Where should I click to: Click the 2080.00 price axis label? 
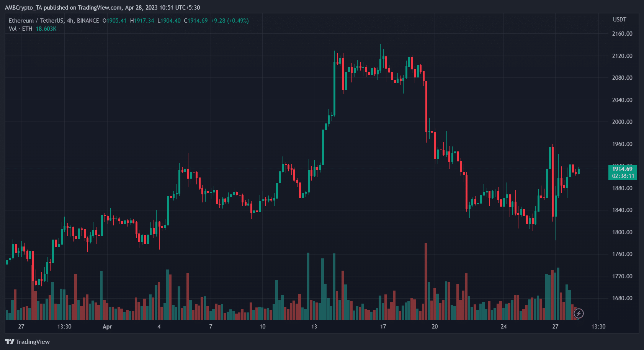tap(622, 78)
